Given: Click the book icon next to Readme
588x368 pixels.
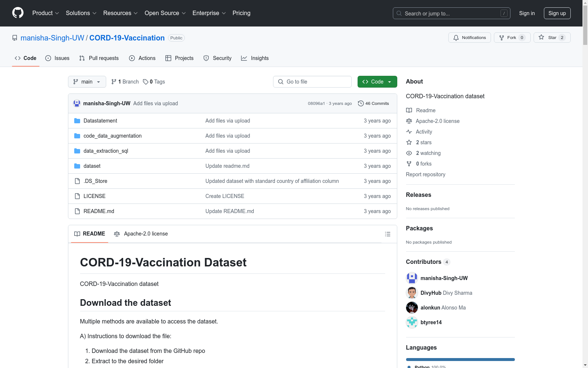Looking at the screenshot, I should coord(409,110).
